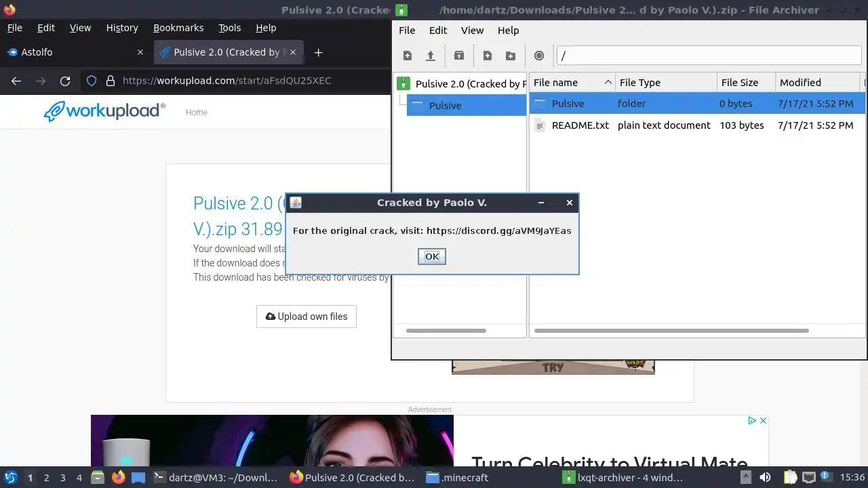The image size is (868, 488).
Task: Click horizontal scrollbar of tree pane
Action: 446,331
